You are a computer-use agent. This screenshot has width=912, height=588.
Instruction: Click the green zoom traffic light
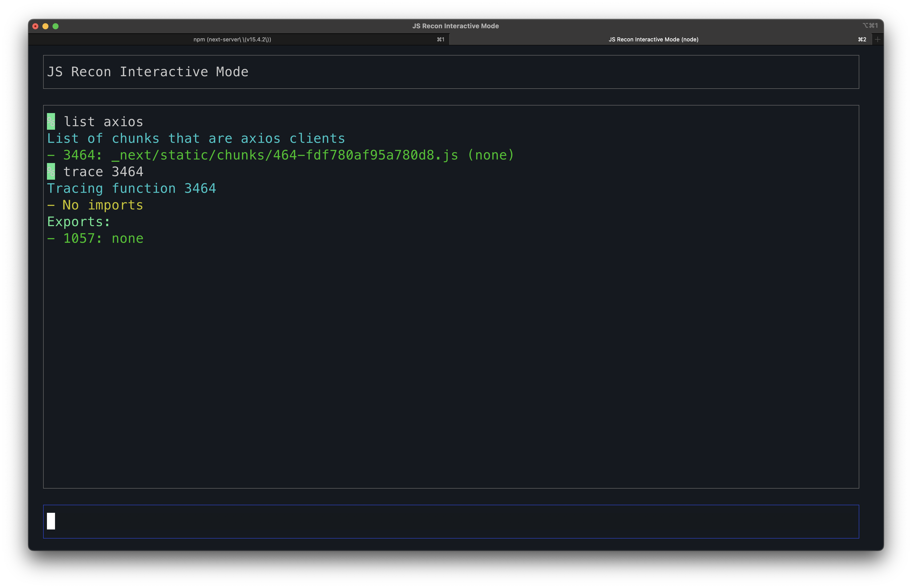(x=56, y=26)
